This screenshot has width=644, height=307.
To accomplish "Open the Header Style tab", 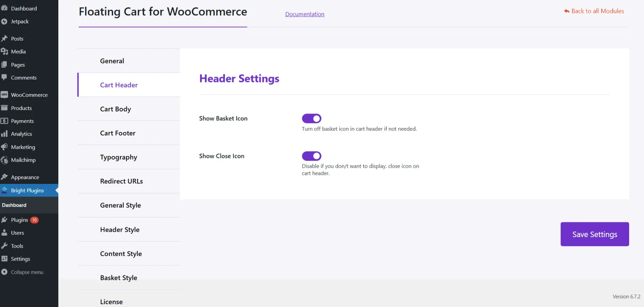I will pos(129,230).
